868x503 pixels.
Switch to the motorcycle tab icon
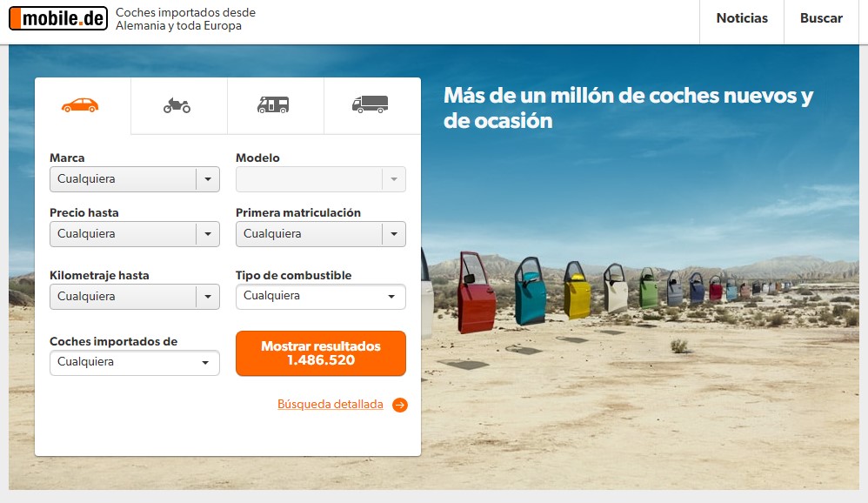pyautogui.click(x=177, y=105)
